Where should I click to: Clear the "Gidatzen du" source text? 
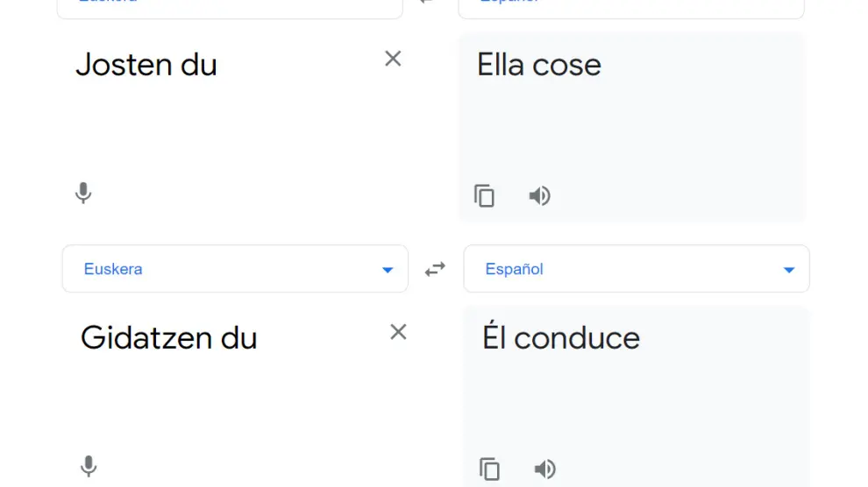[x=398, y=332]
